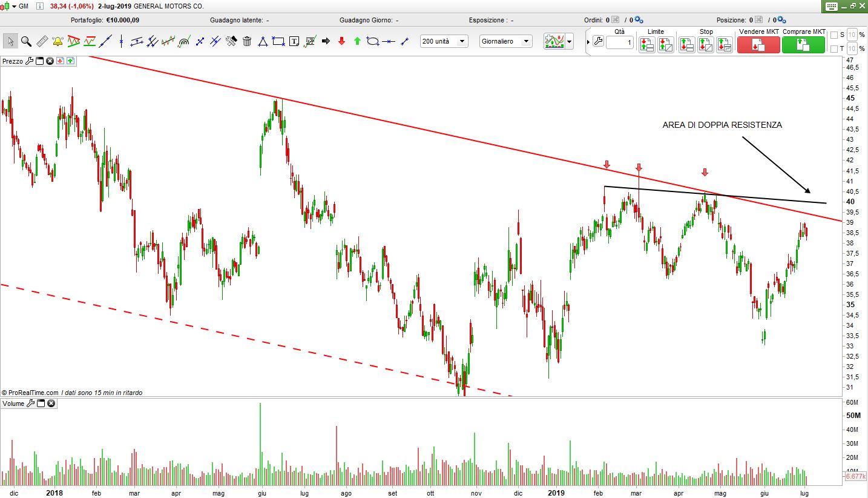Pick the triangle drawing tool
Viewport: 868px width, 498px height.
pos(263,41)
